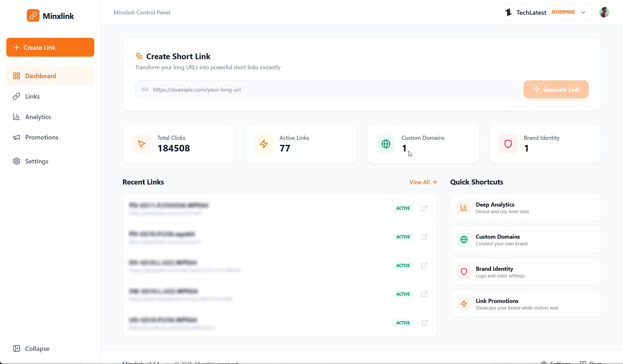
Task: Click the Dashboard grid icon
Action: 16,76
